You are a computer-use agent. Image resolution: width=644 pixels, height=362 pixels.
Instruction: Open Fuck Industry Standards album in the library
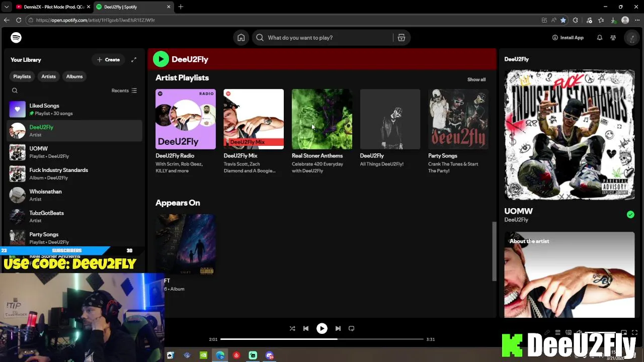coord(73,174)
